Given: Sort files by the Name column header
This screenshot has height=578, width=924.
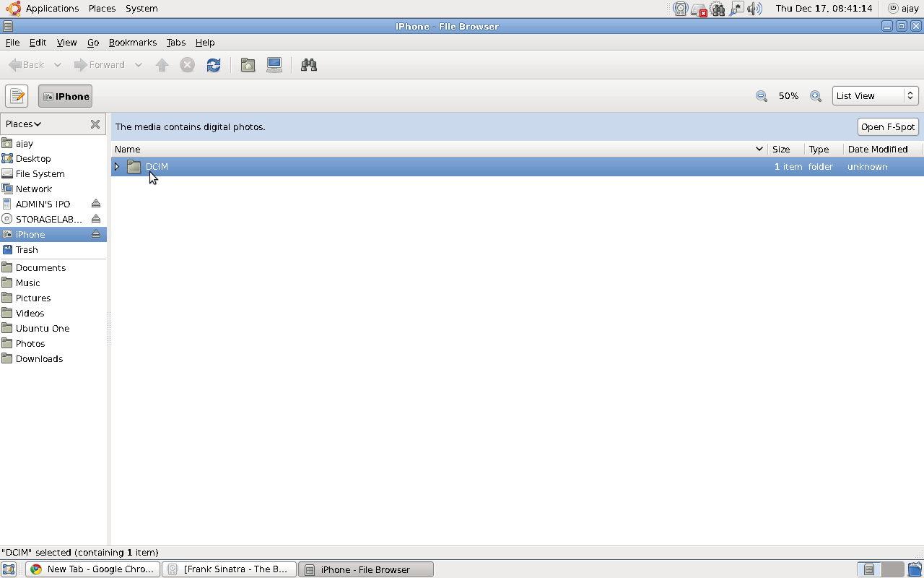Looking at the screenshot, I should (433, 150).
